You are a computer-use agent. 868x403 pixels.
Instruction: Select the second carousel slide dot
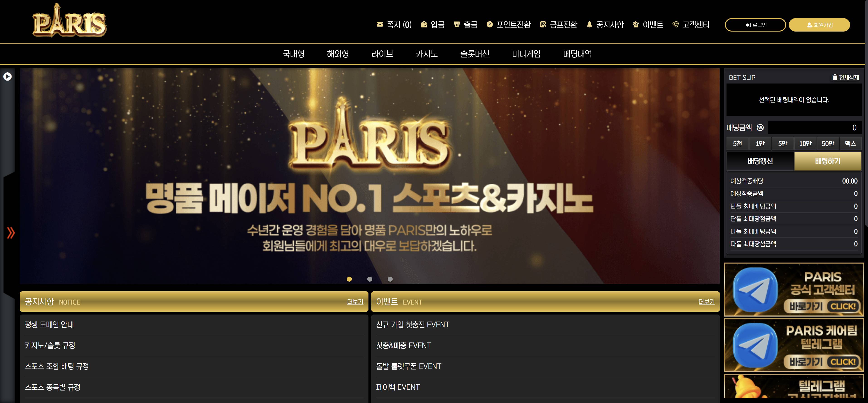click(370, 279)
